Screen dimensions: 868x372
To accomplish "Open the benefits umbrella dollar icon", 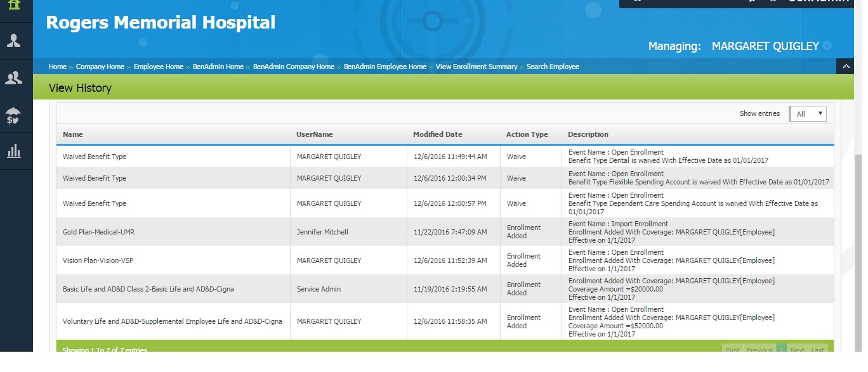I will pyautogui.click(x=13, y=115).
